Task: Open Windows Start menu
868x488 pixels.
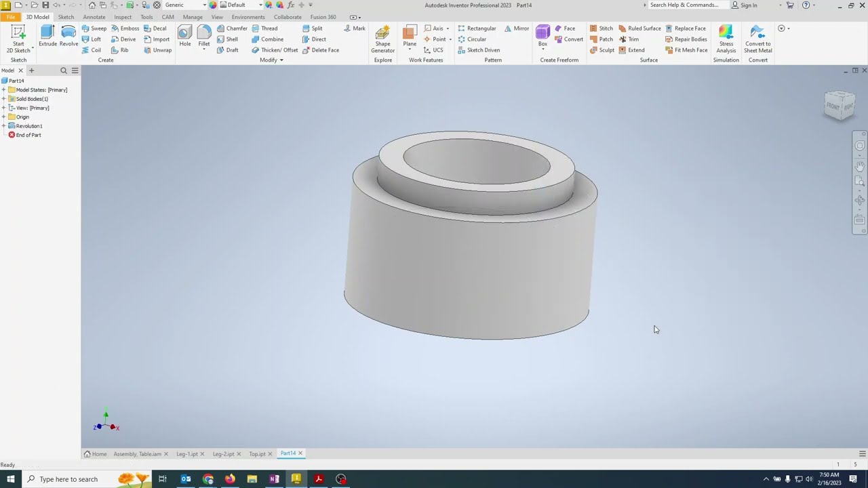Action: tap(10, 479)
